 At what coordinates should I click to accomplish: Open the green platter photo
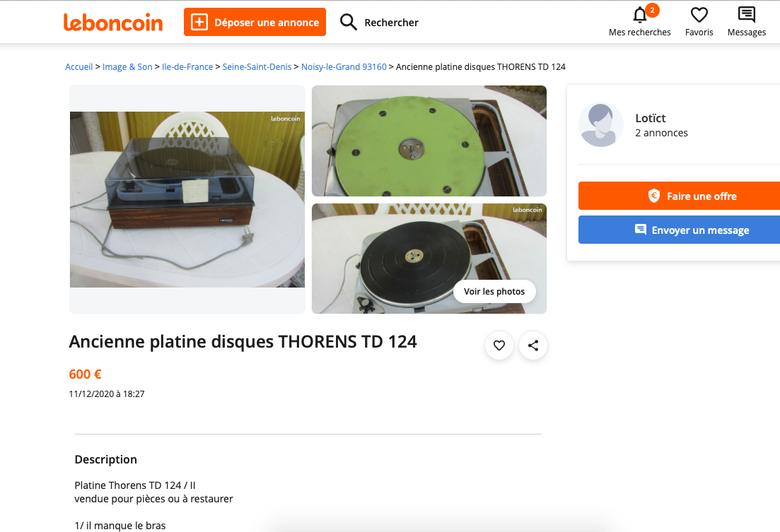click(x=429, y=141)
